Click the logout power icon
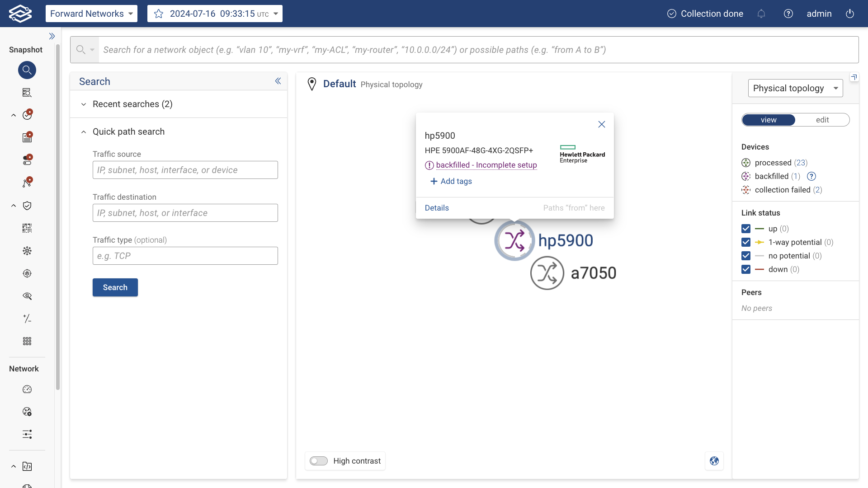This screenshot has height=488, width=868. [x=850, y=14]
